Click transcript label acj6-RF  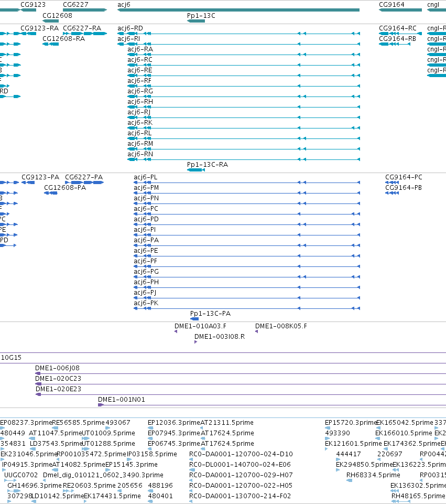[139, 81]
